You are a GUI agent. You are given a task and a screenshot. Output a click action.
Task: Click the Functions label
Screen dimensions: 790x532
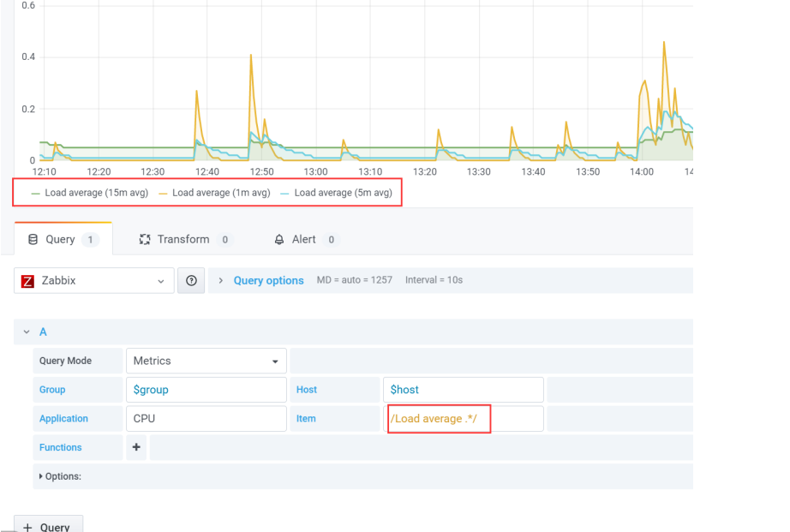[61, 447]
